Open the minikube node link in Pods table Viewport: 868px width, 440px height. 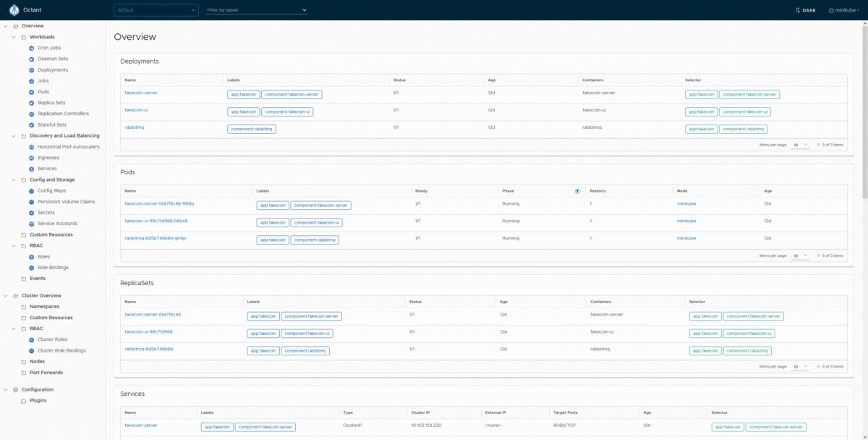[x=686, y=203]
